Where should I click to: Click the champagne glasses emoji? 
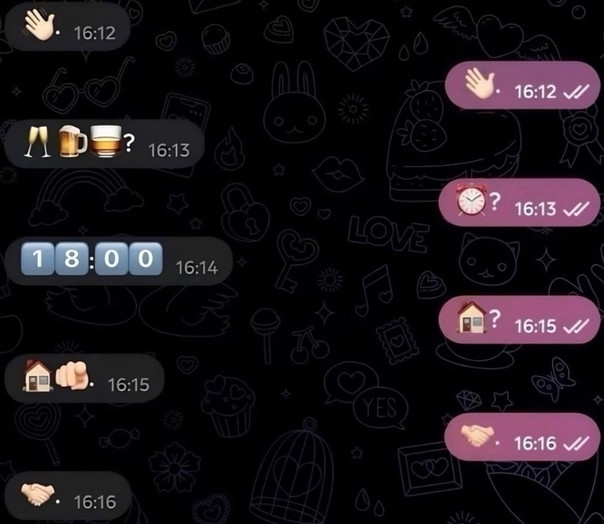[37, 142]
